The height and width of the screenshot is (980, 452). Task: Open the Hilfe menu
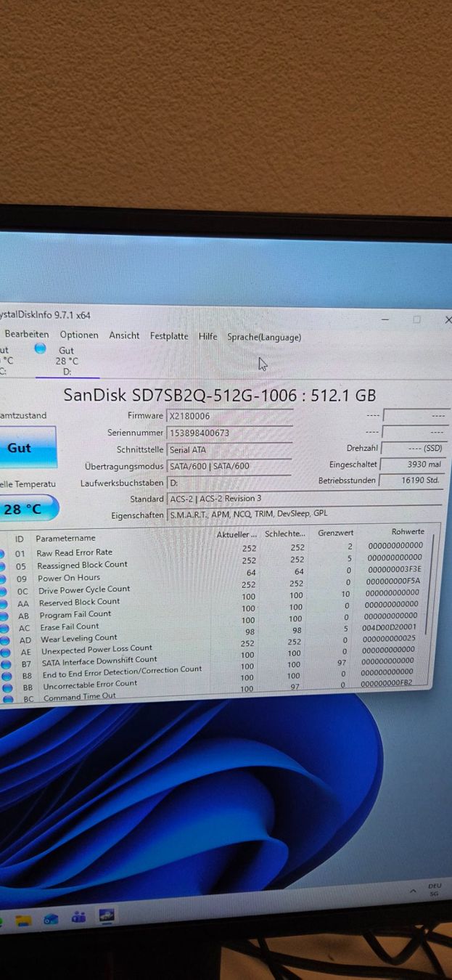coord(208,336)
